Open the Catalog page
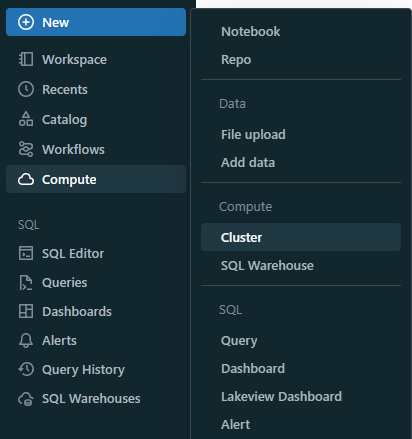 tap(64, 120)
